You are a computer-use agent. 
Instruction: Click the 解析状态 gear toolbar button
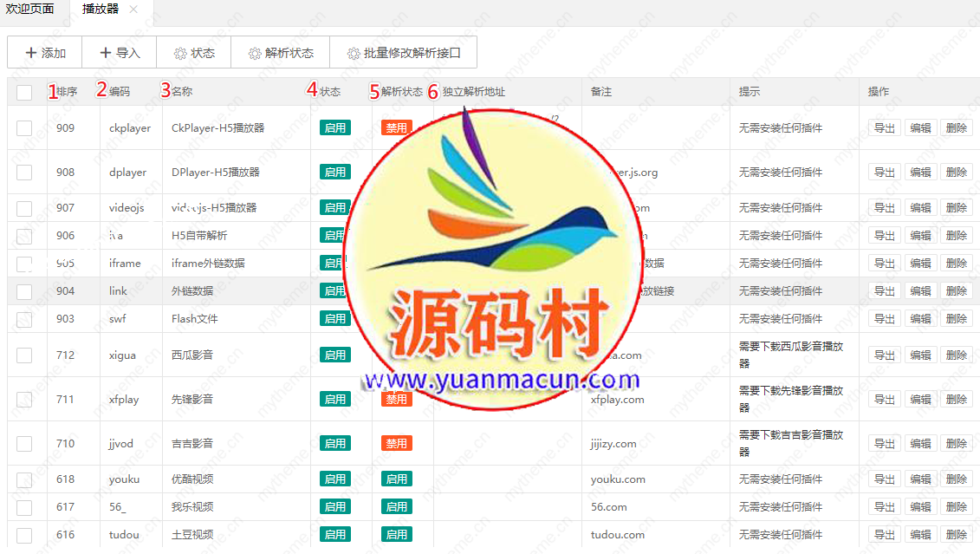click(281, 53)
